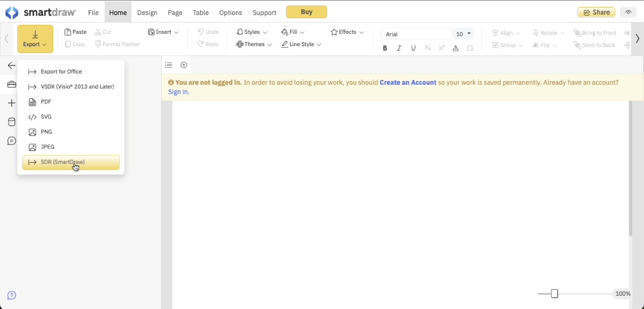Open the Support menu
Image resolution: width=644 pixels, height=309 pixels.
265,12
